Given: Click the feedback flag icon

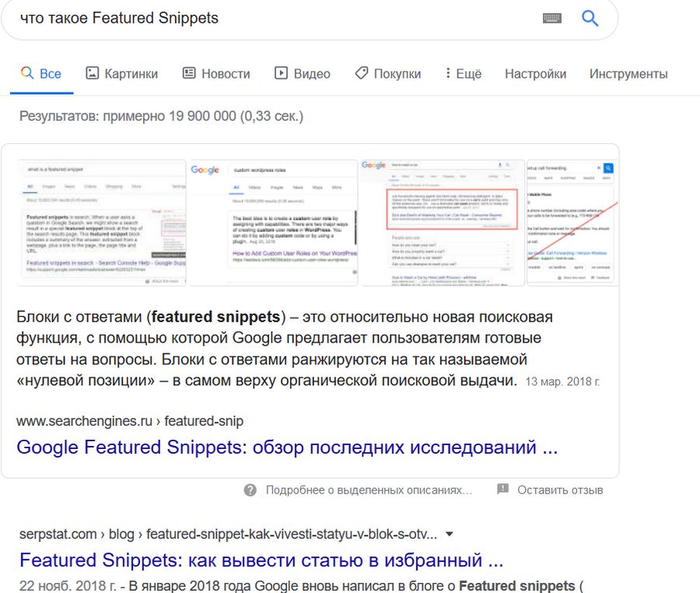Looking at the screenshot, I should (502, 489).
